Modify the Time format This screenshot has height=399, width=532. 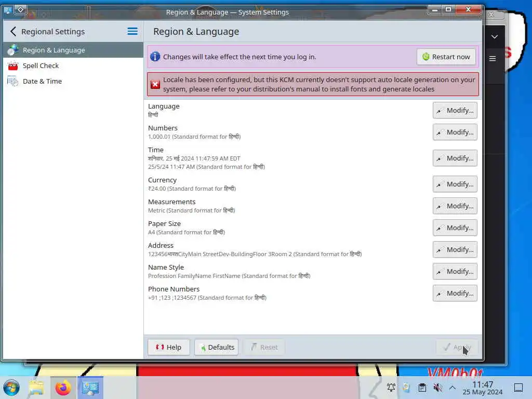pos(455,158)
